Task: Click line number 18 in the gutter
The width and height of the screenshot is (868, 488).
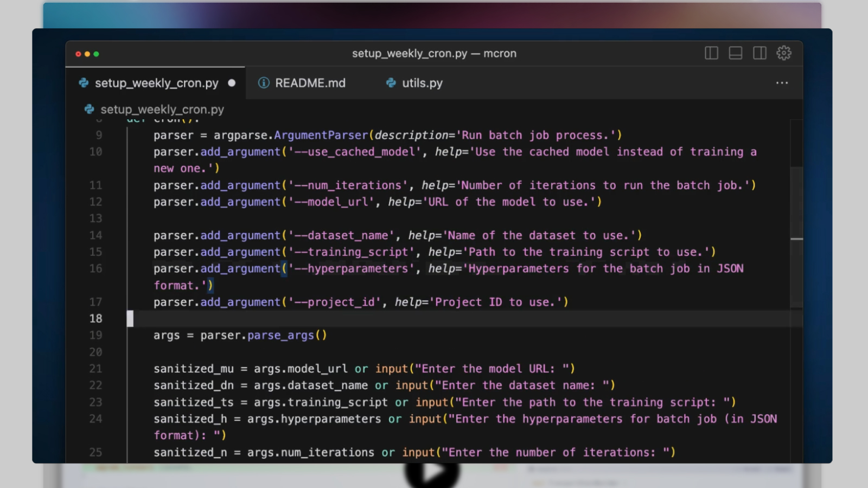Action: pos(96,319)
